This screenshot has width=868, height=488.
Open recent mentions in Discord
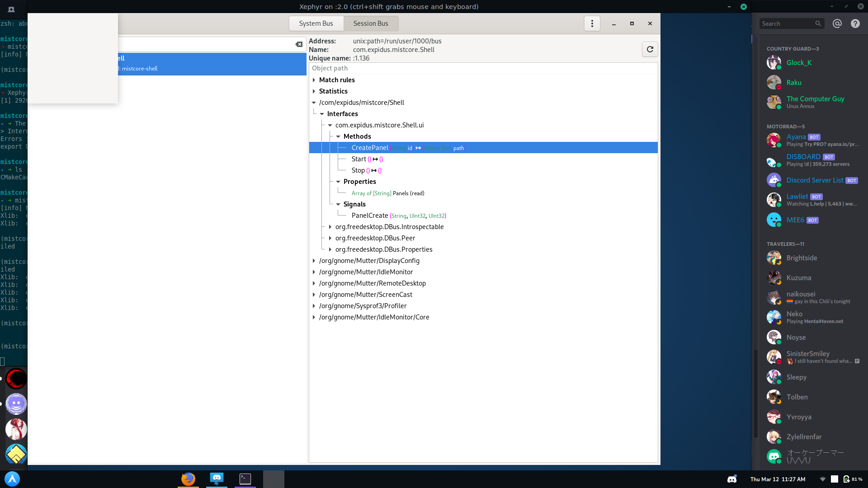click(837, 23)
